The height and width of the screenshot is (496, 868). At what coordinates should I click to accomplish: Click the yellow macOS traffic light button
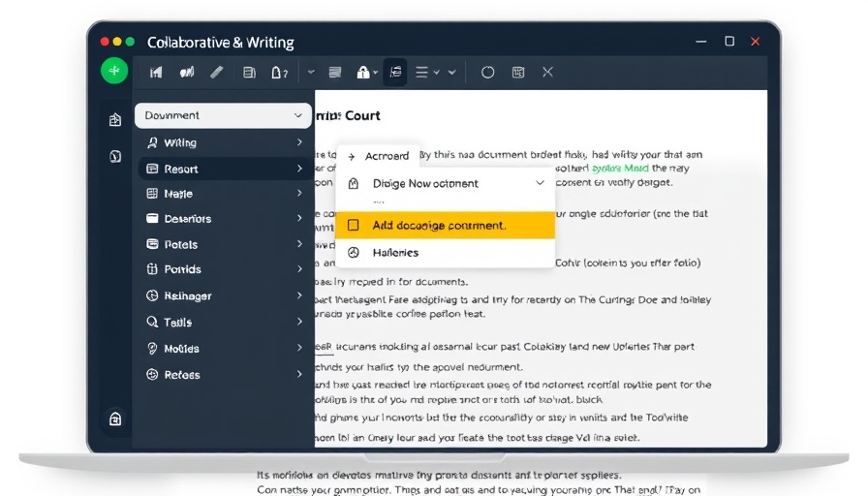pos(117,42)
